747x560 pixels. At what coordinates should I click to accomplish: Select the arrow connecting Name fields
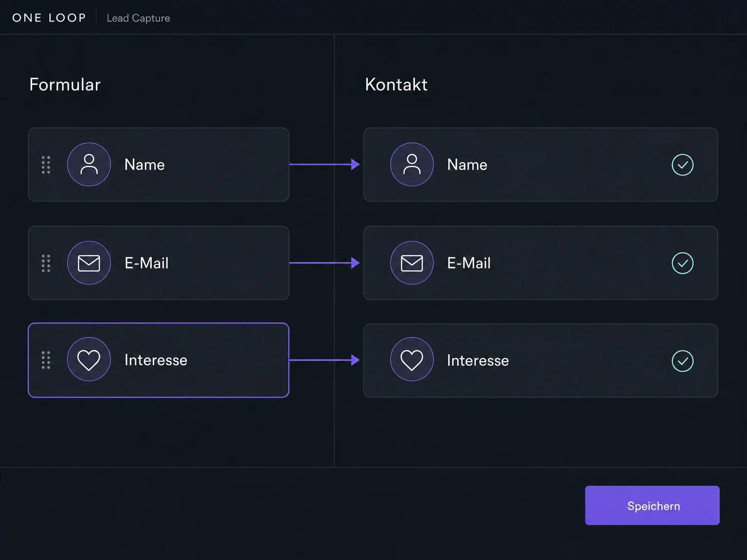coord(324,164)
